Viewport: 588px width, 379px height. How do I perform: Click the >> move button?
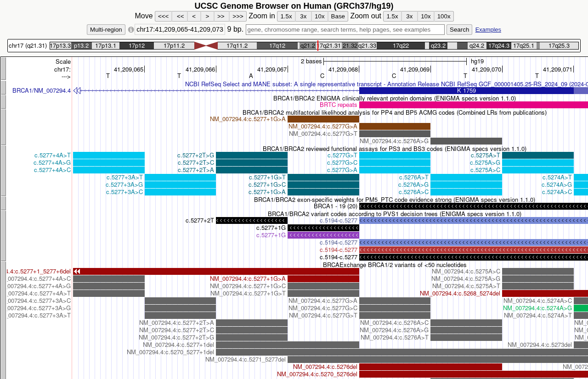click(x=221, y=17)
